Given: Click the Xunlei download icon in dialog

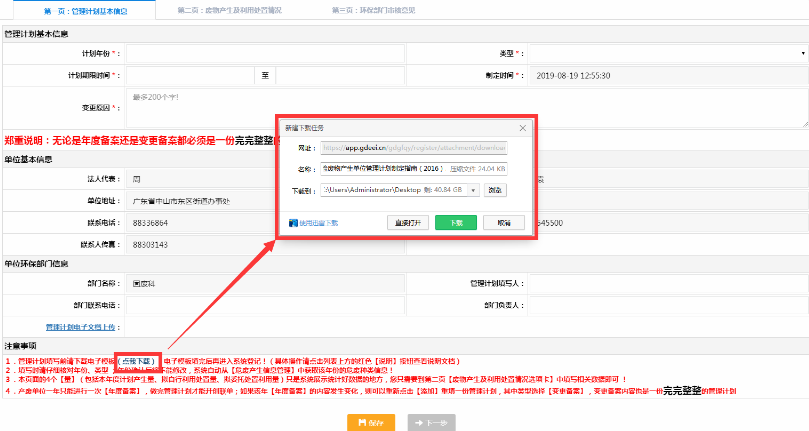Looking at the screenshot, I should (x=293, y=223).
